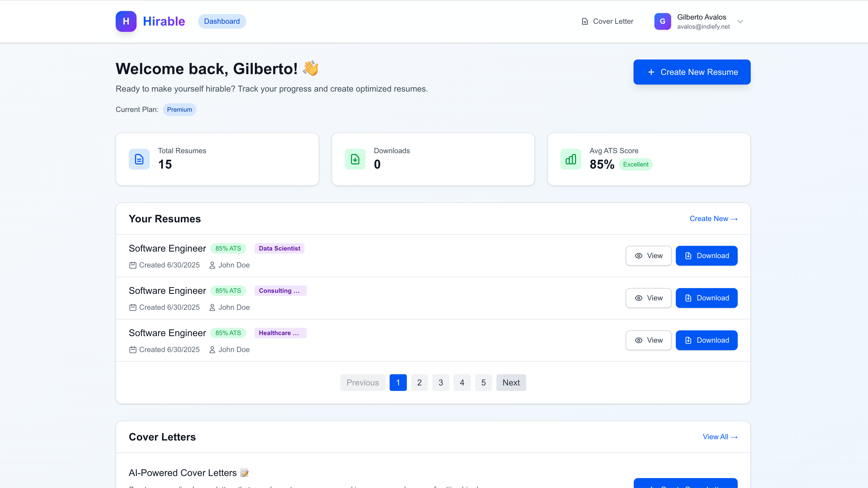Click the person icon in the Data Scientist row
This screenshot has width=868, height=488.
click(x=212, y=265)
